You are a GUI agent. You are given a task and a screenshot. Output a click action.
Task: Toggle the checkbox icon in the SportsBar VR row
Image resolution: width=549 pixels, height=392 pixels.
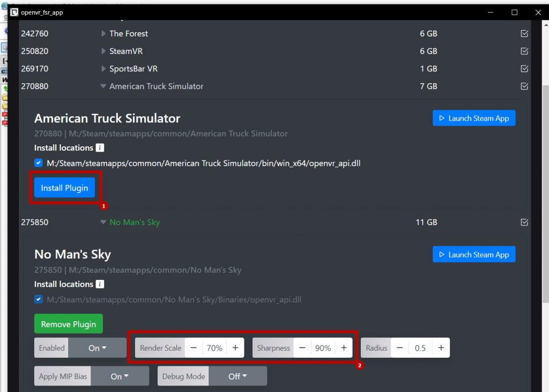pyautogui.click(x=524, y=69)
